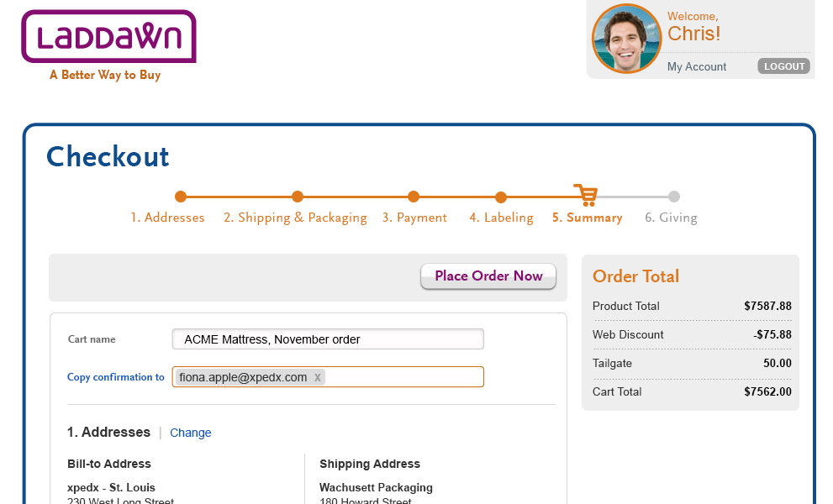
Task: Click the shopping cart progress icon
Action: coord(587,196)
